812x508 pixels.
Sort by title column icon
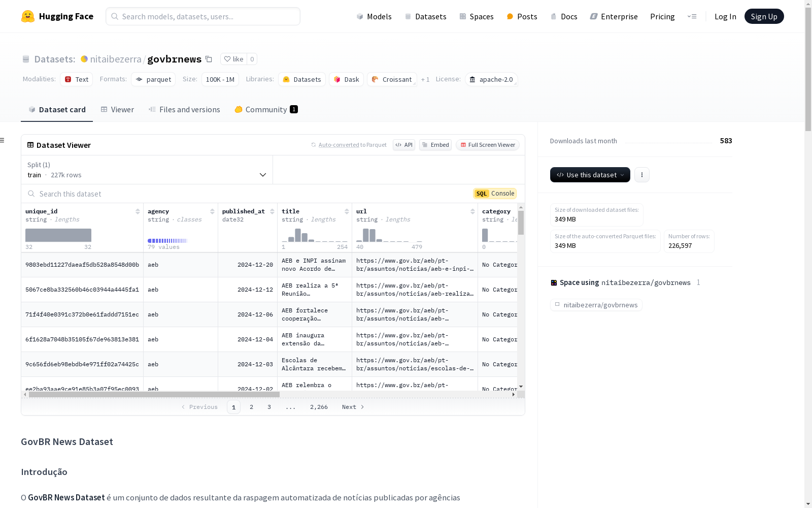[347, 211]
